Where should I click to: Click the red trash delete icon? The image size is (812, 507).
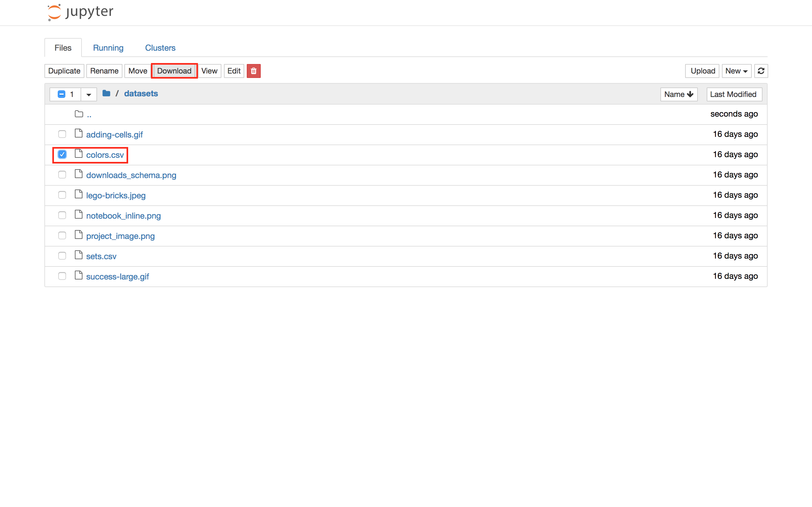253,71
